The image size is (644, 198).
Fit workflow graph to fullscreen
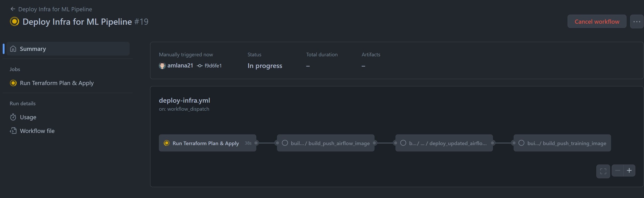click(x=603, y=171)
